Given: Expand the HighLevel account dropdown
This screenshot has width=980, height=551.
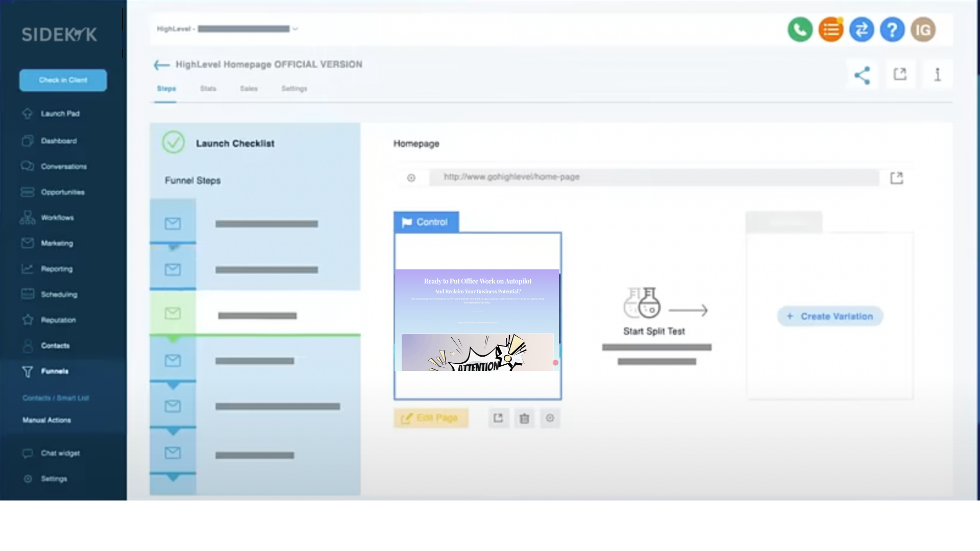Looking at the screenshot, I should click(295, 29).
